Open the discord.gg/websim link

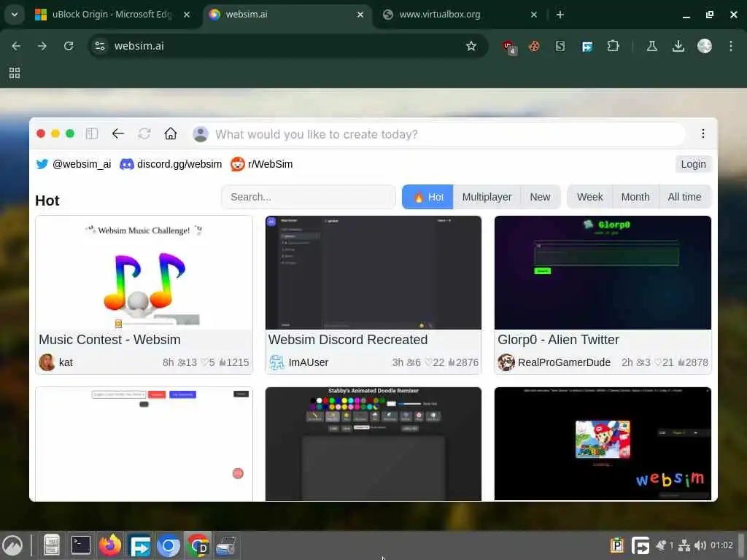coord(171,164)
